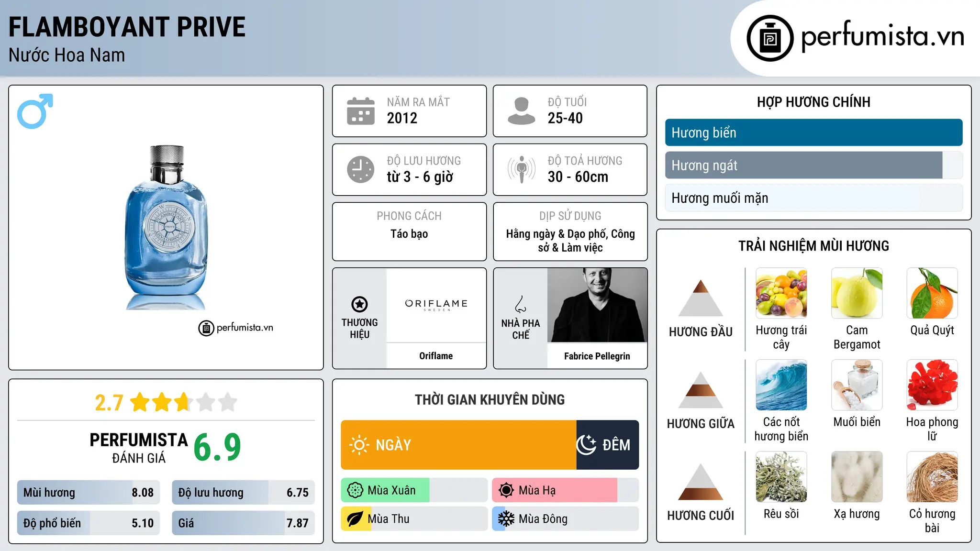The width and height of the screenshot is (980, 551).
Task: Click the Mùa Đông season bar
Action: [x=566, y=519]
